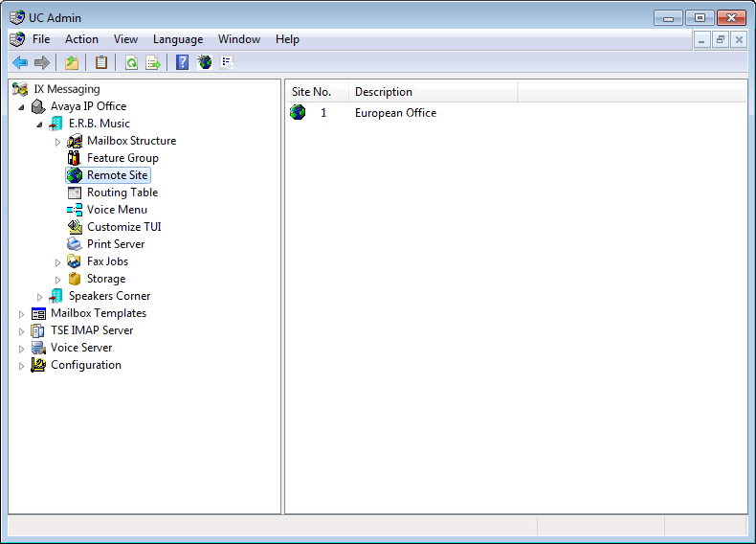
Task: Click the Feature Group icon
Action: point(74,158)
